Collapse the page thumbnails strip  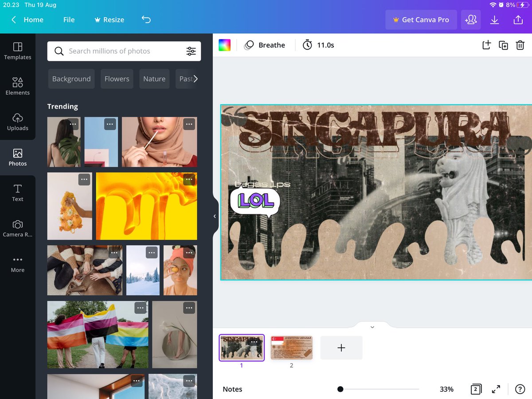point(372,327)
